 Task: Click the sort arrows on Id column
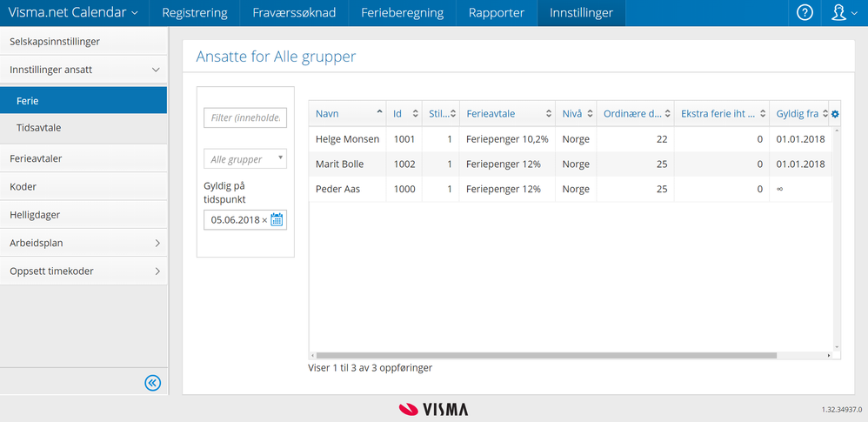[415, 113]
